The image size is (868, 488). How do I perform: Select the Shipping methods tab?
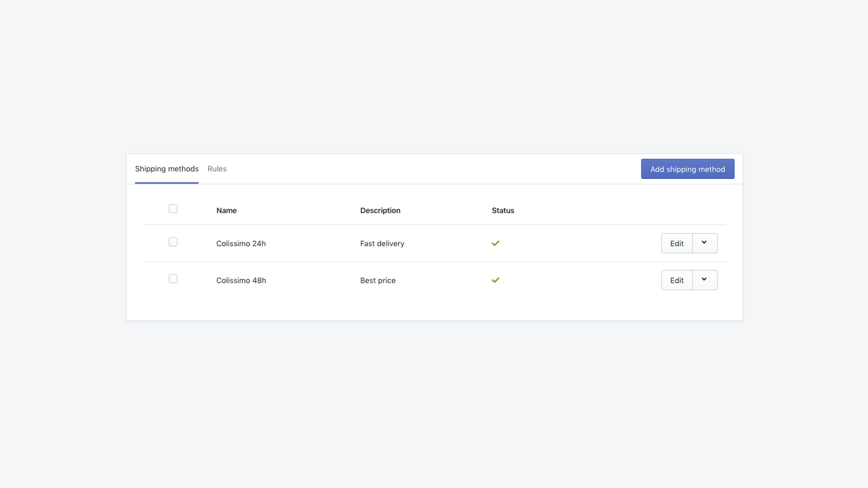[166, 169]
